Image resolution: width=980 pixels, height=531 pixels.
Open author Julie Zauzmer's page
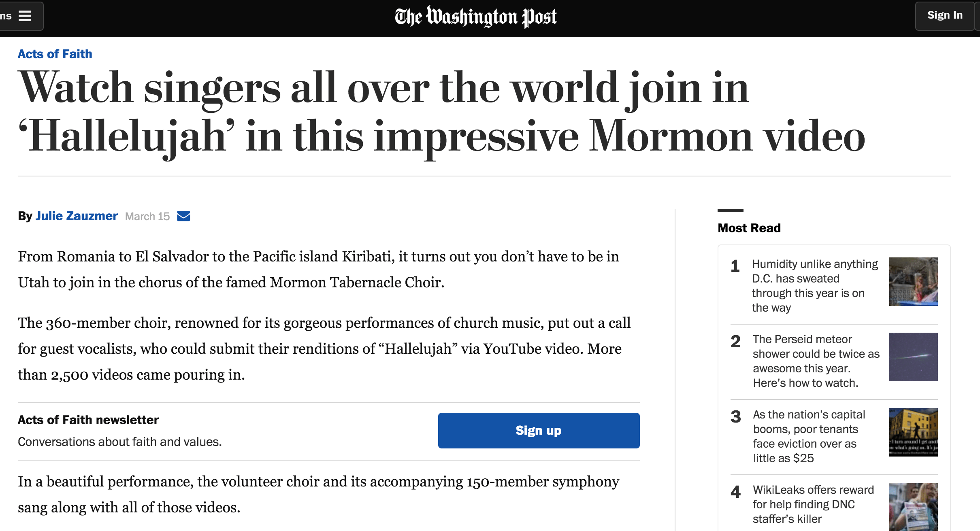pos(77,216)
